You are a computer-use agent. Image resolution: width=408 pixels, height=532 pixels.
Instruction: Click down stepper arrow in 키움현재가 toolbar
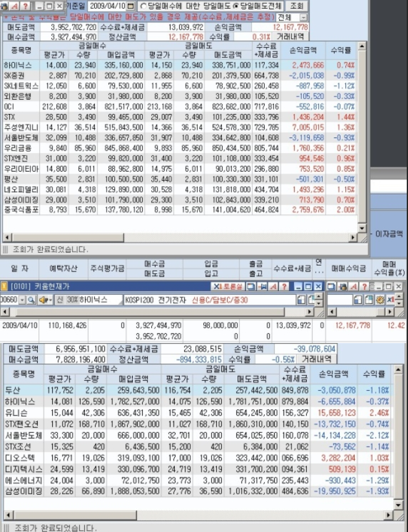(x=318, y=303)
